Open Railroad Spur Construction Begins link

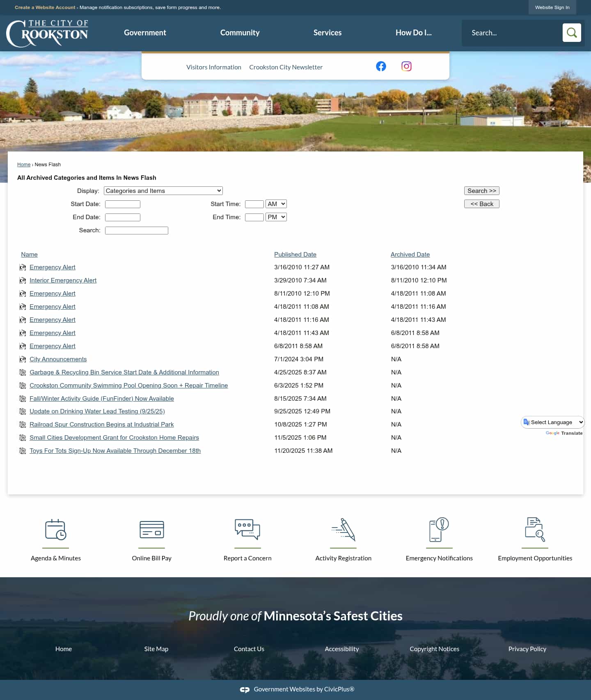tap(102, 425)
